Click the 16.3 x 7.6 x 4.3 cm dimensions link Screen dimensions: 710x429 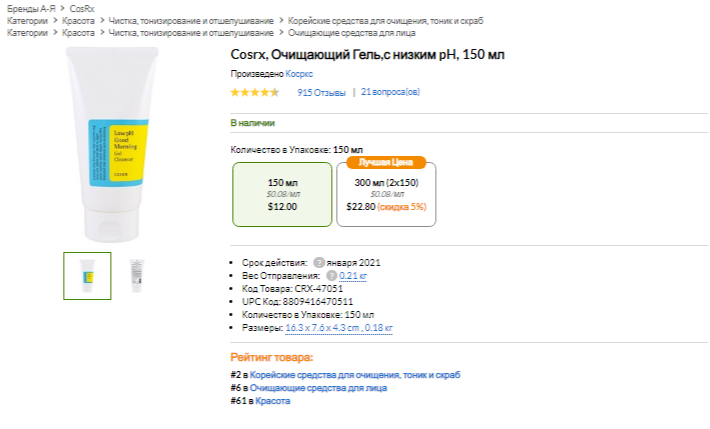(x=339, y=327)
